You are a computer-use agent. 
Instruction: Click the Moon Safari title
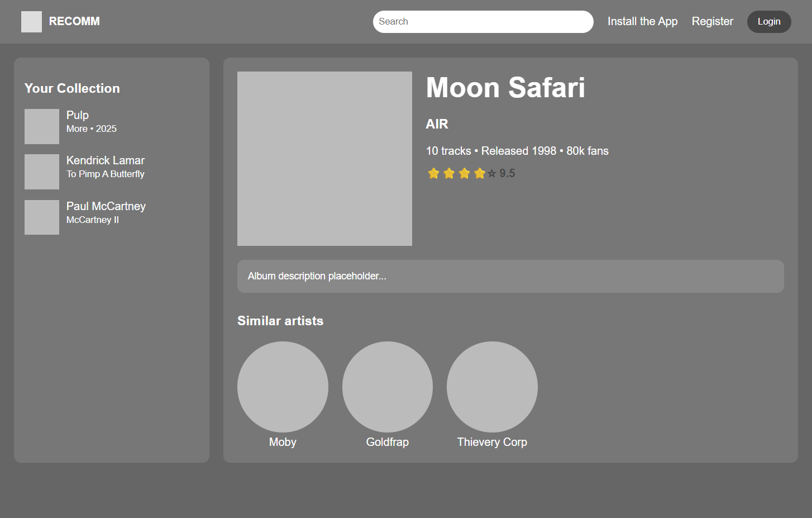pos(505,88)
